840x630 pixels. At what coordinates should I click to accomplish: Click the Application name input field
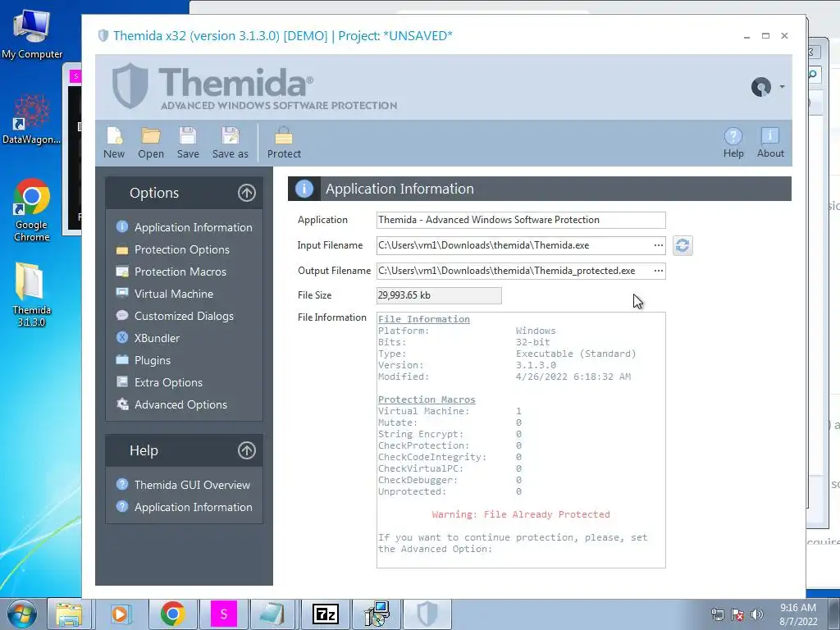tap(521, 220)
